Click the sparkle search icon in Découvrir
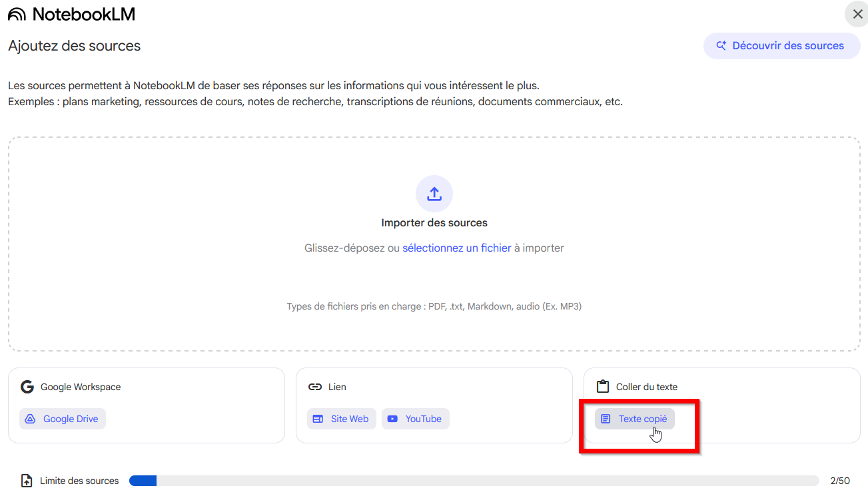 tap(721, 46)
